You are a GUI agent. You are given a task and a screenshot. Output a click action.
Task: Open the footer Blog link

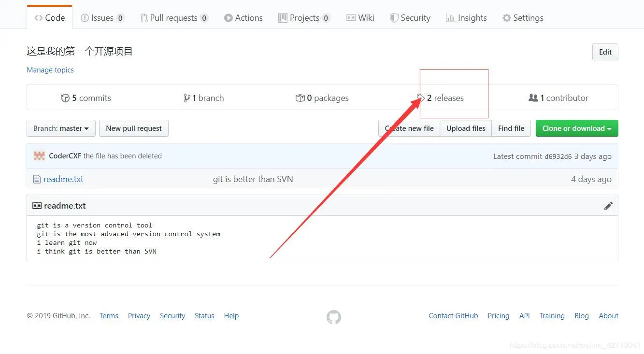(582, 316)
